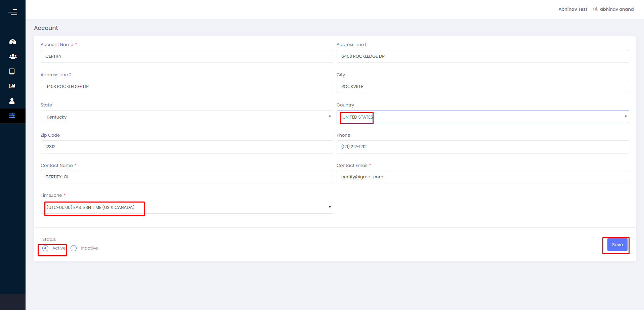Focus the Contact Email input field
The height and width of the screenshot is (310, 644).
point(483,177)
